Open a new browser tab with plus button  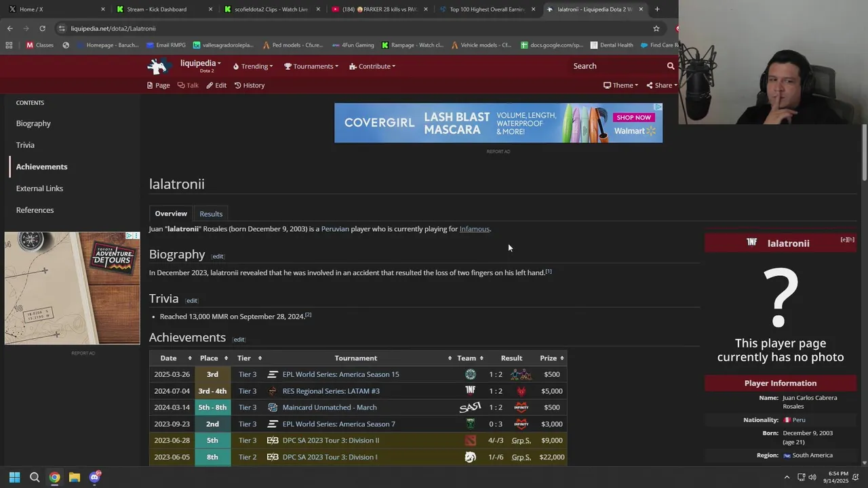tap(657, 9)
